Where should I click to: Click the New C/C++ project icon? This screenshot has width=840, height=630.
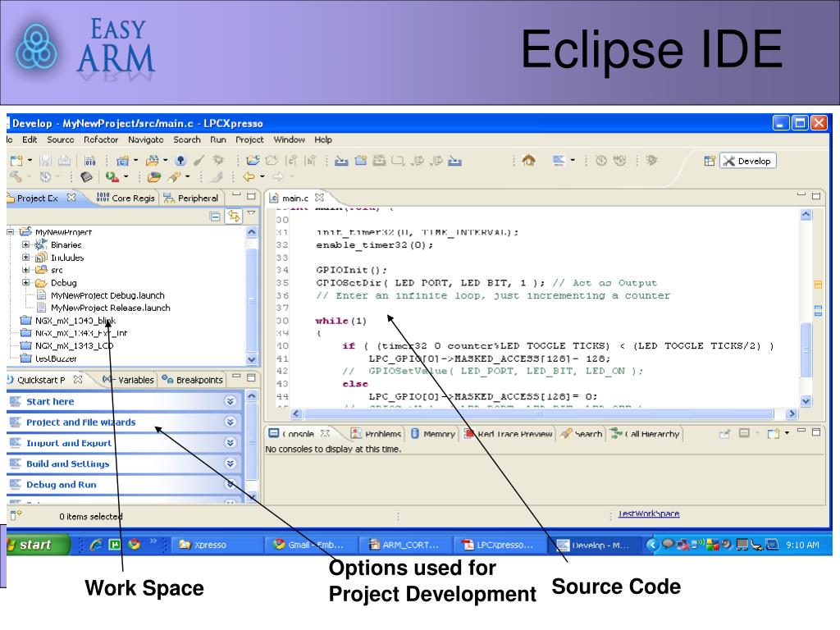click(x=123, y=160)
